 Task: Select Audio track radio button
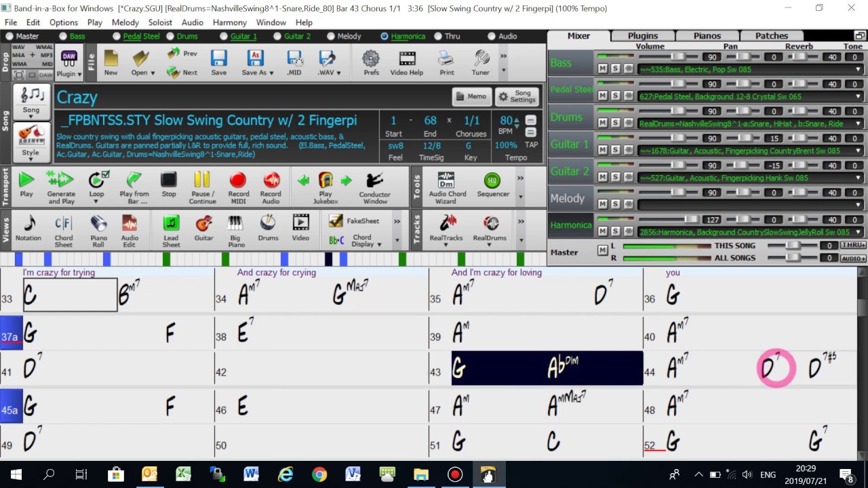tap(492, 36)
